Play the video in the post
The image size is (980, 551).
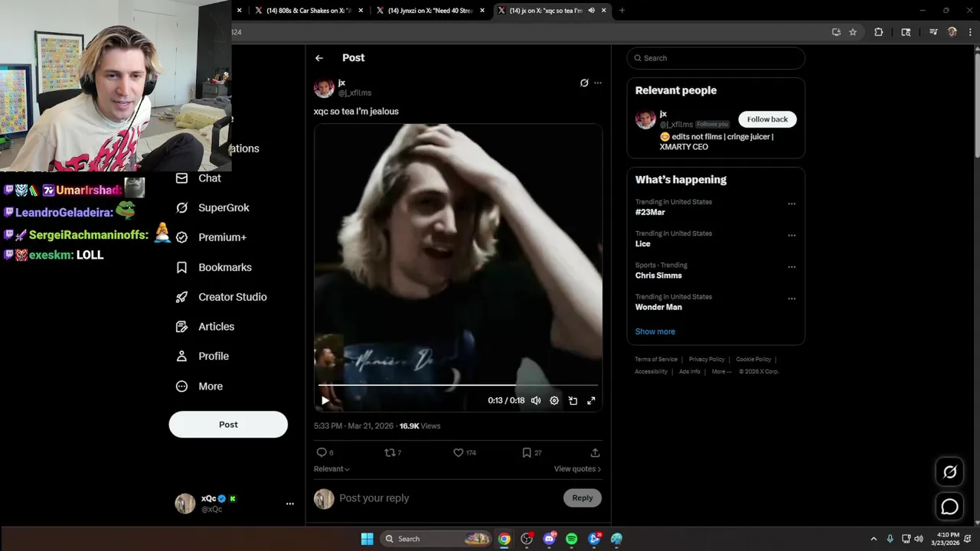325,400
